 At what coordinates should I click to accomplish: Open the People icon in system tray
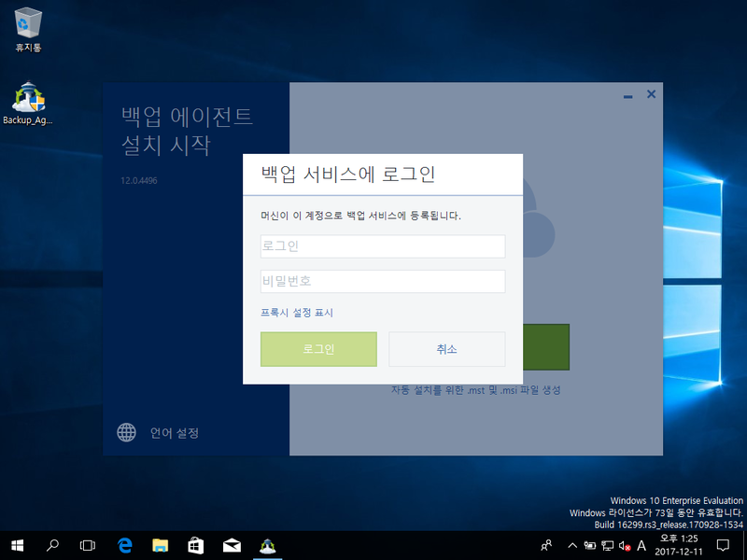tap(546, 545)
